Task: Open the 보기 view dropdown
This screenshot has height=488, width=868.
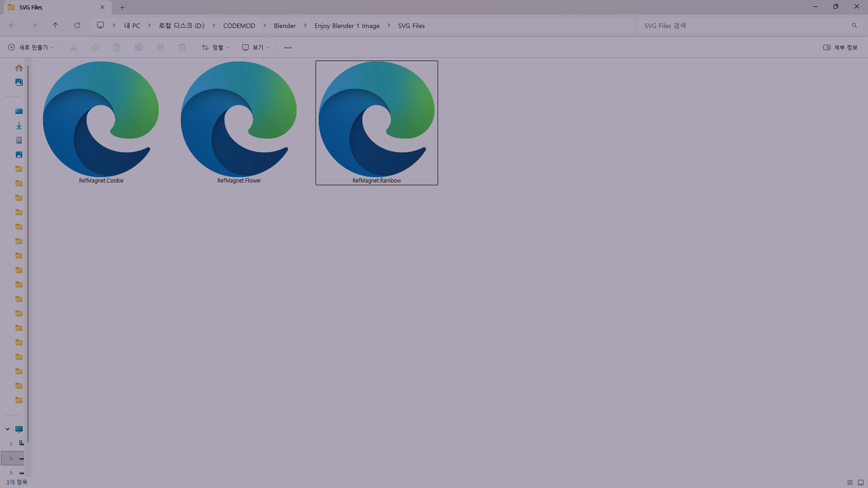Action: [256, 47]
